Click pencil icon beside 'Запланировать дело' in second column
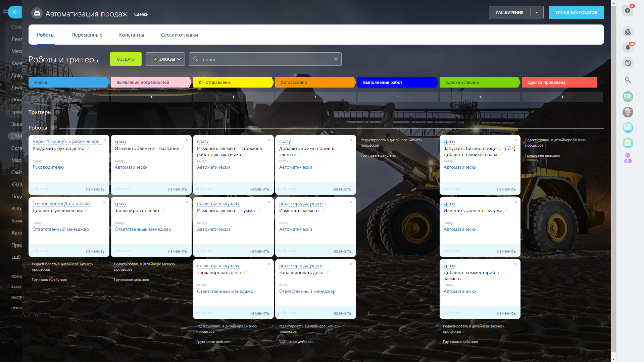 click(x=163, y=210)
